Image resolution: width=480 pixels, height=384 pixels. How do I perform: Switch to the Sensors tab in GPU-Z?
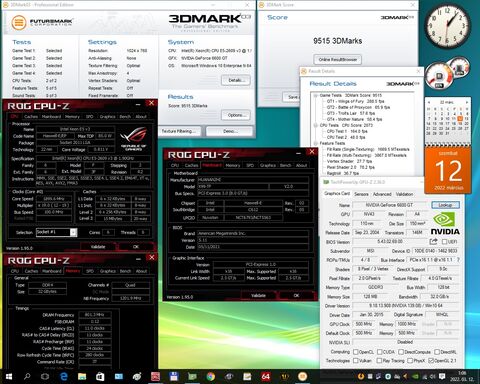point(361,194)
